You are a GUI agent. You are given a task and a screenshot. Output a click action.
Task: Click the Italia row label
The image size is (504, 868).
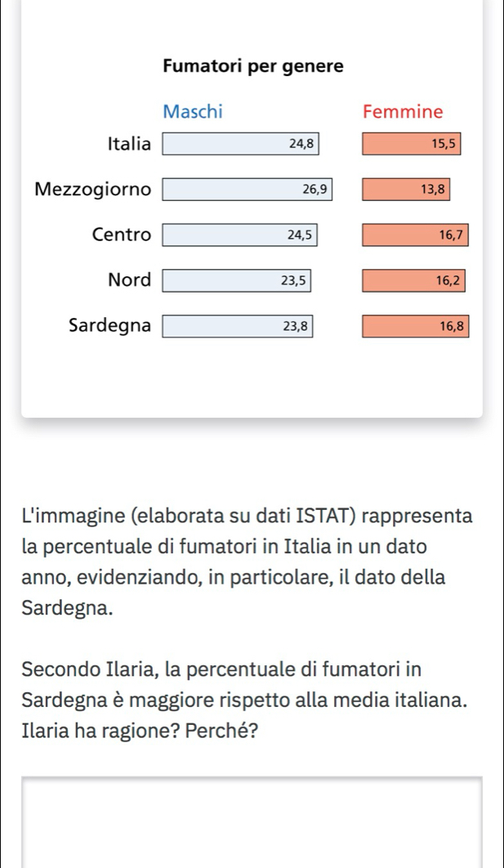(129, 145)
